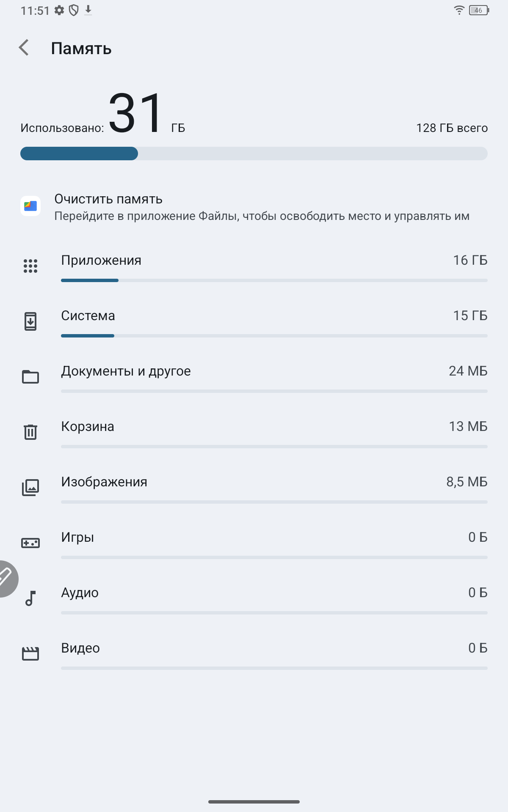Tap the back arrow next to Память

pos(24,48)
